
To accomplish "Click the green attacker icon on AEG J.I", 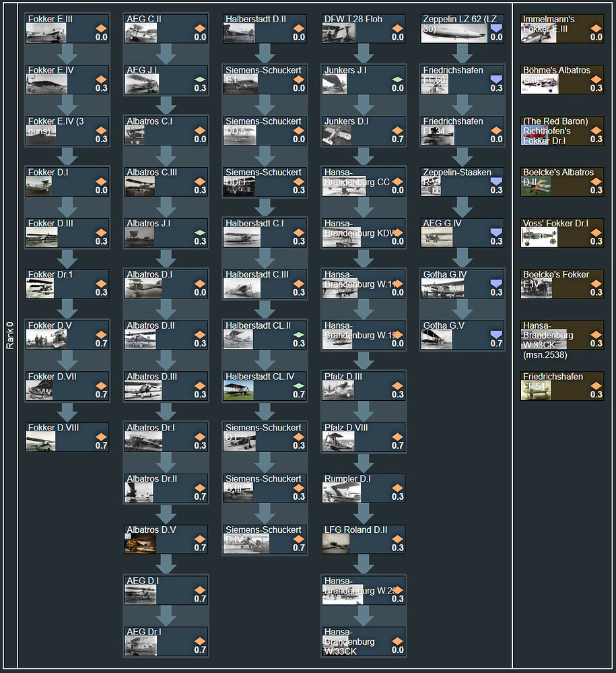I will [x=200, y=79].
